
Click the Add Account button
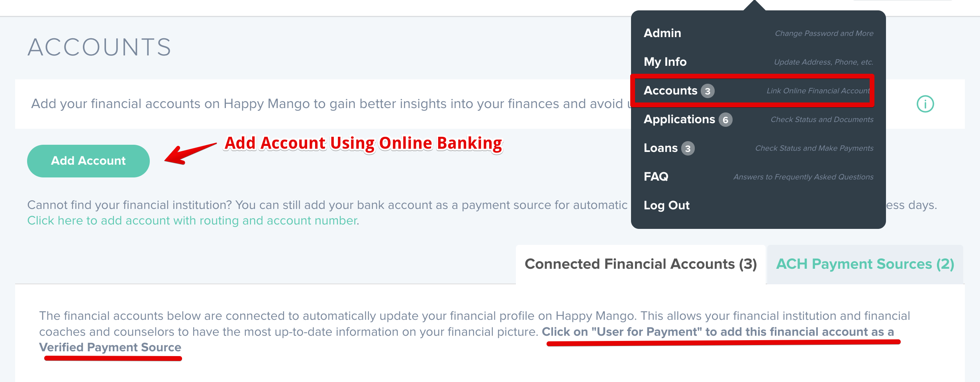tap(88, 160)
